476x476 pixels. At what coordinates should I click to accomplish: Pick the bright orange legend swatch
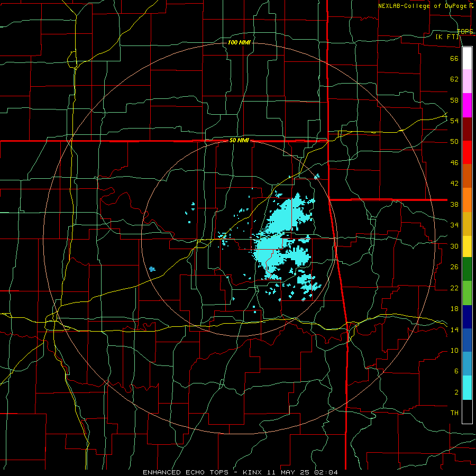tap(467, 200)
